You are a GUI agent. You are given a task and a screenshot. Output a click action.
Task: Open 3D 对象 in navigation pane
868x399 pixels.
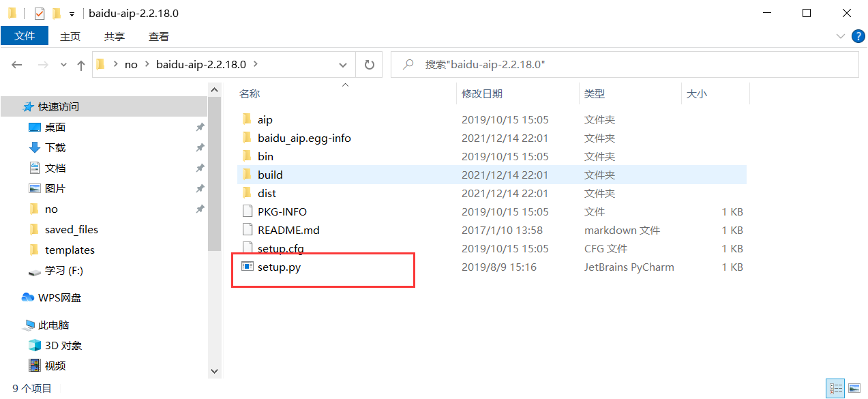pos(63,346)
